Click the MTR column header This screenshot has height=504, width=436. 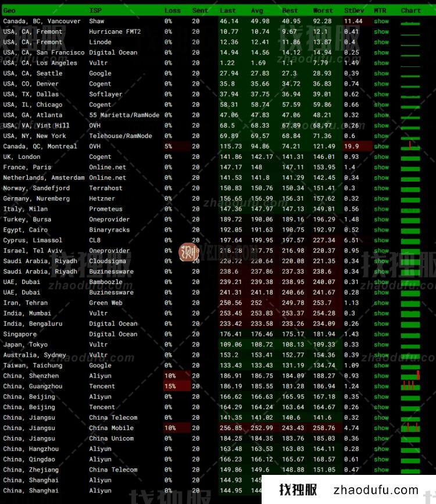click(x=380, y=10)
